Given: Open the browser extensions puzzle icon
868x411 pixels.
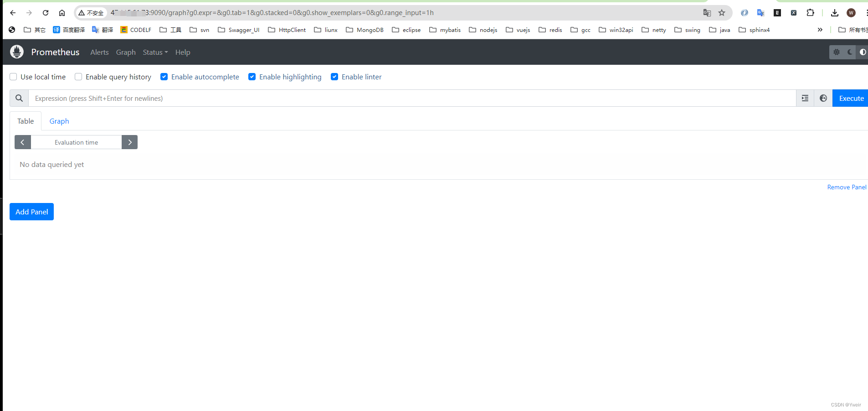Looking at the screenshot, I should click(810, 13).
